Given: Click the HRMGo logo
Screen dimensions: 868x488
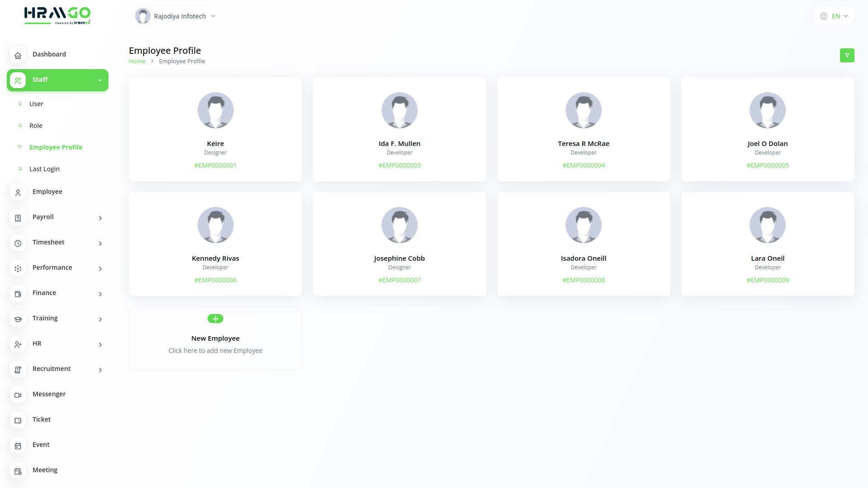Looking at the screenshot, I should click(57, 15).
